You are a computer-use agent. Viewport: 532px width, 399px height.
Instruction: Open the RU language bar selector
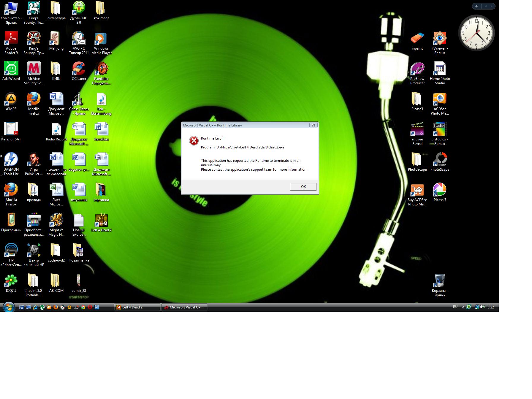tap(455, 307)
